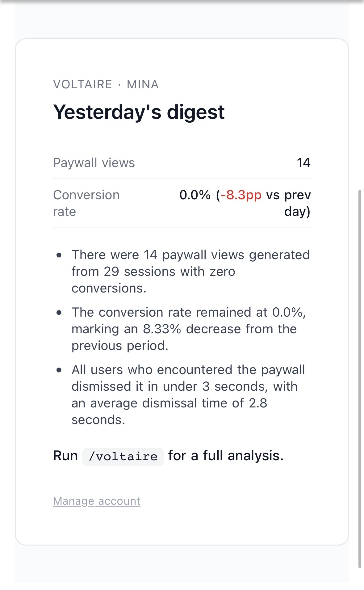Click the divider below Paywall views row
Screen dimensions: 364x590
(x=182, y=179)
